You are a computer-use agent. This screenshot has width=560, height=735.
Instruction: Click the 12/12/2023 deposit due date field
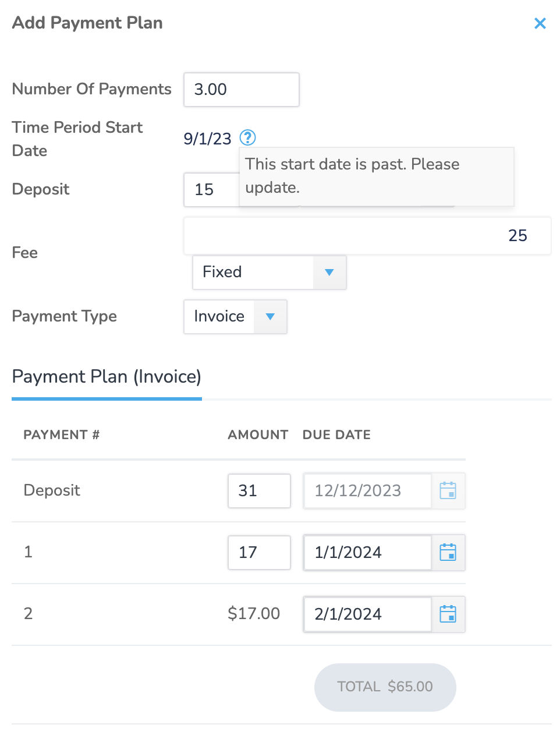tap(367, 490)
